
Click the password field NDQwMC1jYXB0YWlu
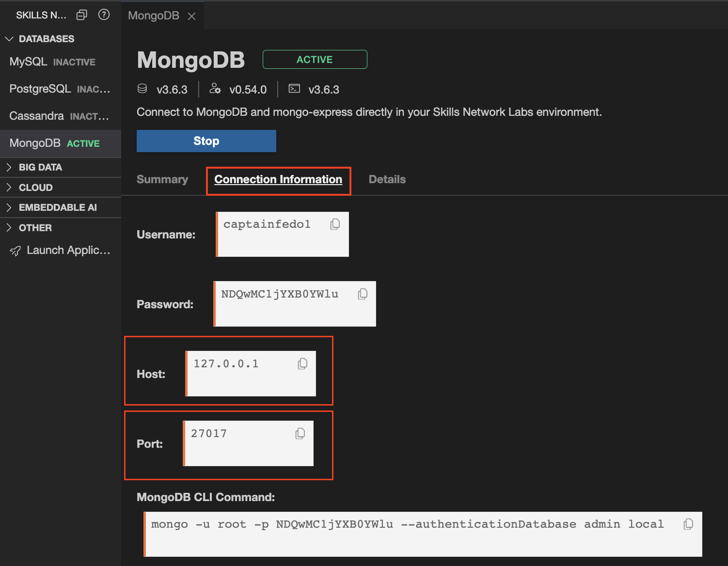(295, 304)
